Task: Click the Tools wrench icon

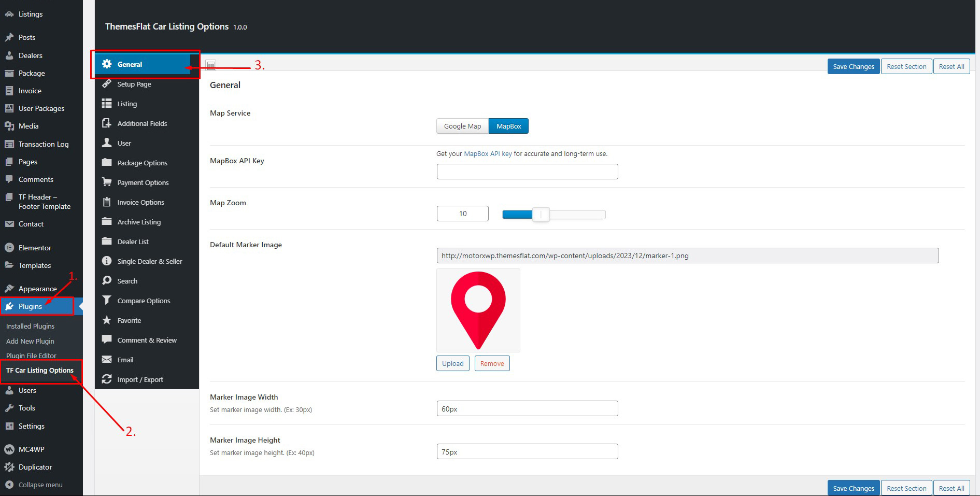Action: tap(9, 408)
